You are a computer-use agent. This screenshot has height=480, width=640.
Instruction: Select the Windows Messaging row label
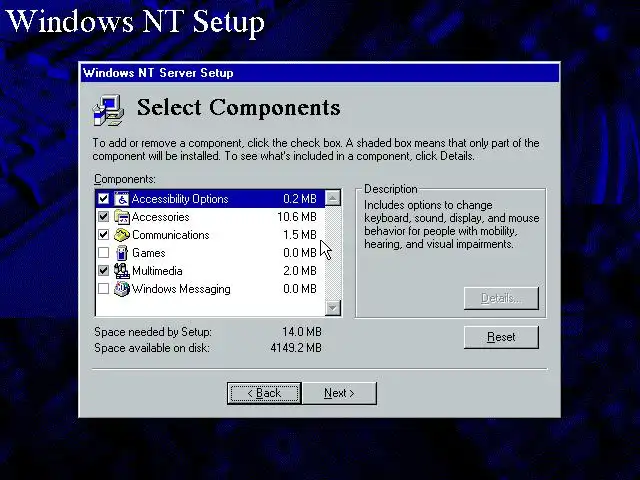pyautogui.click(x=181, y=289)
